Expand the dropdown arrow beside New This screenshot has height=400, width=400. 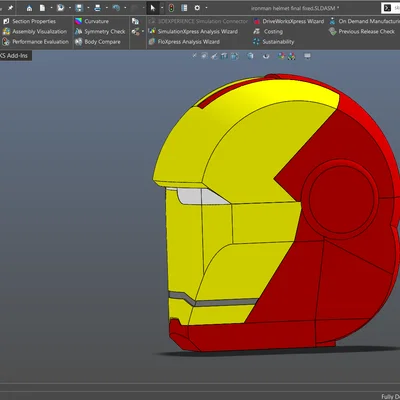click(51, 8)
